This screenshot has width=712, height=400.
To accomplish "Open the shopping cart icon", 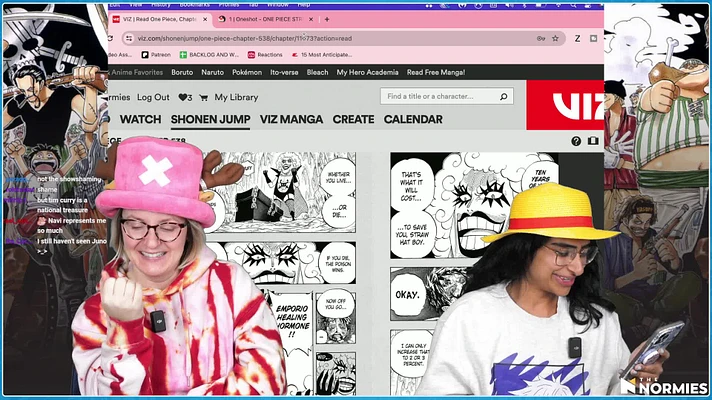I will pos(203,97).
